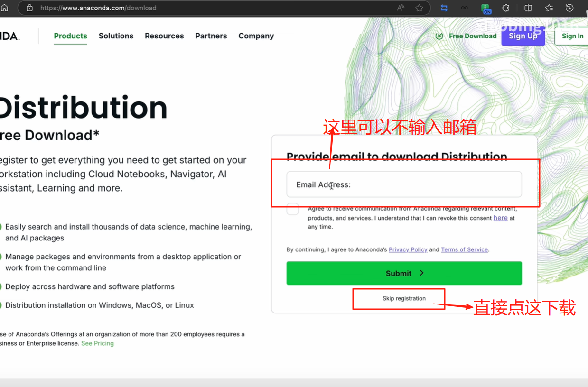Open the Solutions menu
The height and width of the screenshot is (387, 588).
[x=116, y=36]
